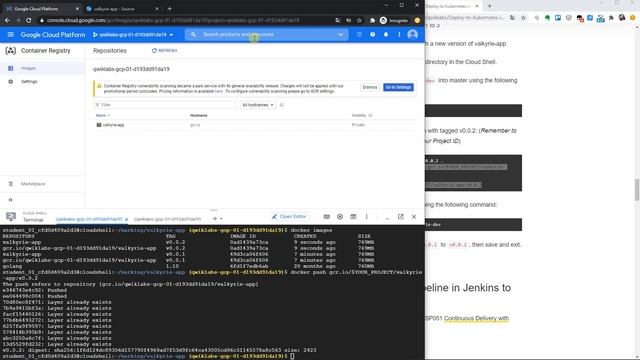Follow the 'here' pricing information link
The width and height of the screenshot is (640, 360).
(219, 91)
